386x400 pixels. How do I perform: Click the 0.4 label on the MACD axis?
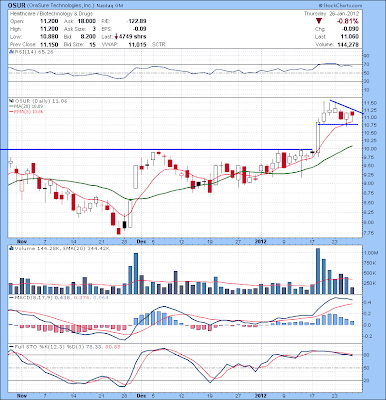368,302
